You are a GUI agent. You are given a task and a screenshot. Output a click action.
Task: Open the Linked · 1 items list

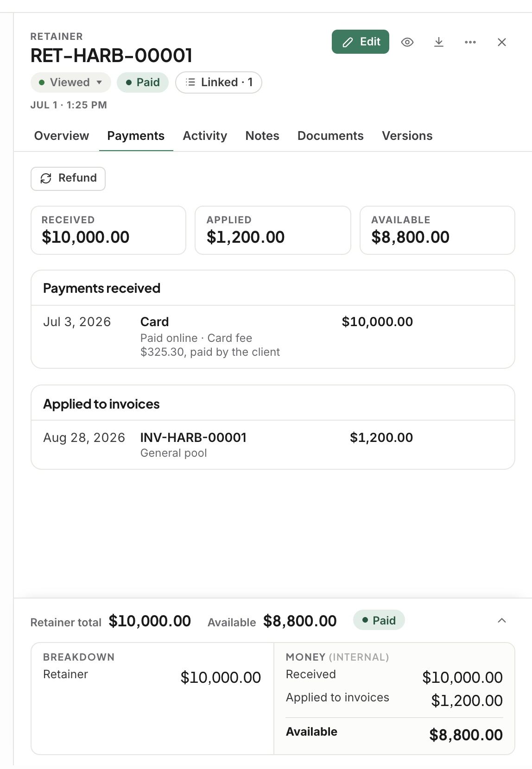[219, 82]
